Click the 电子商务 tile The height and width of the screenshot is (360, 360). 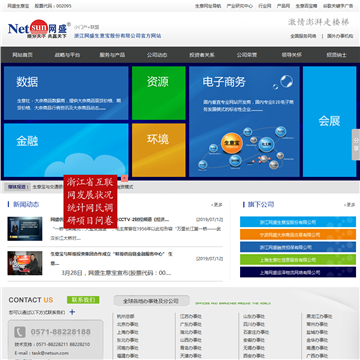click(x=244, y=121)
